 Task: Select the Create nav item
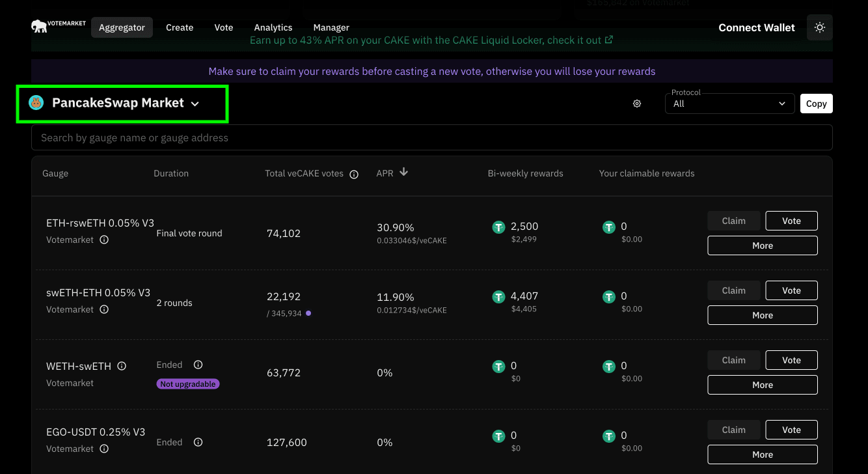point(180,27)
